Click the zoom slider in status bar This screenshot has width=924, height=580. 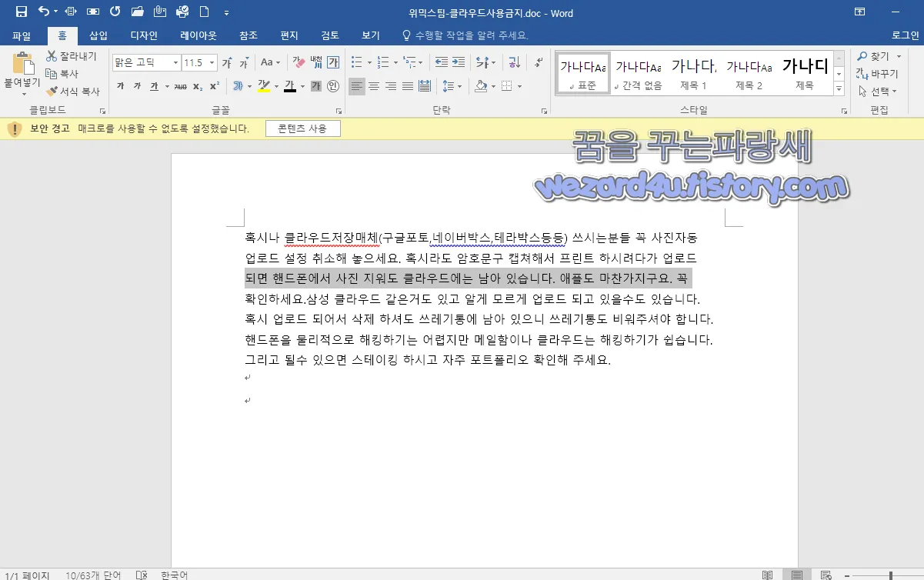click(x=889, y=575)
